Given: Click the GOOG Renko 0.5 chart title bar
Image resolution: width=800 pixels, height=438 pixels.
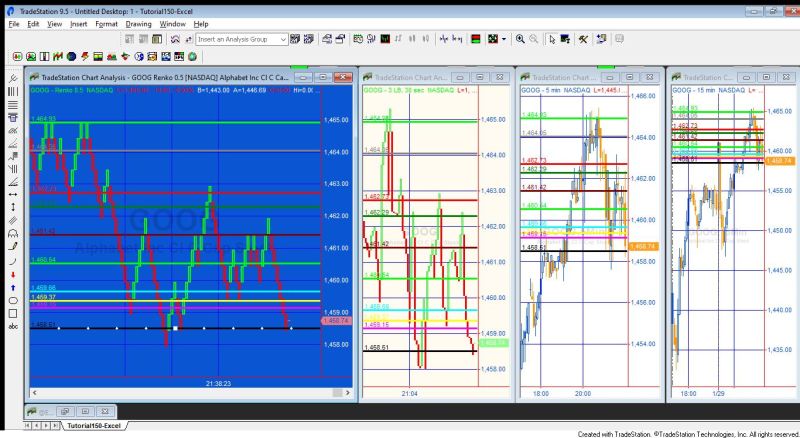Looking at the screenshot, I should point(163,78).
